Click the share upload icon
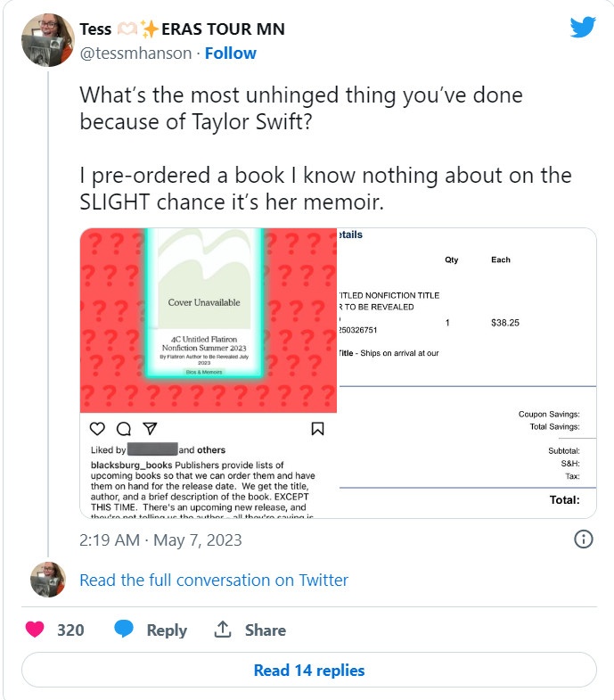This screenshot has height=700, width=614. 223,630
